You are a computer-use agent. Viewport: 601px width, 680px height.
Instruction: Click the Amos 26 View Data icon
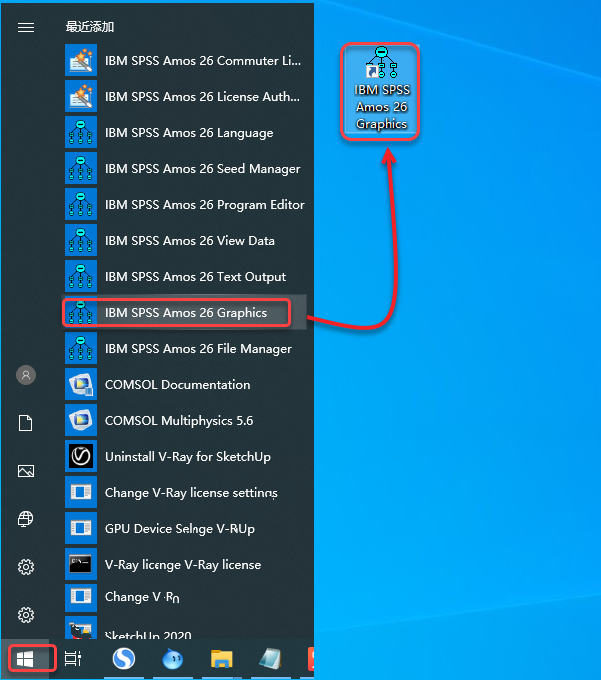[x=81, y=240]
